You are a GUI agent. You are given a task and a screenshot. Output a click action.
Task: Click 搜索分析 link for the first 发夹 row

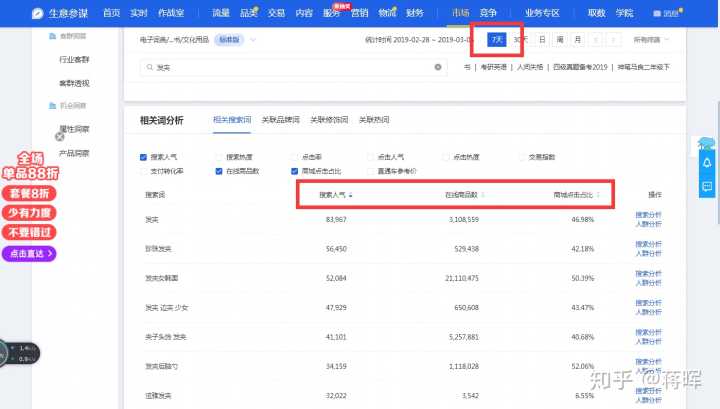[648, 214]
